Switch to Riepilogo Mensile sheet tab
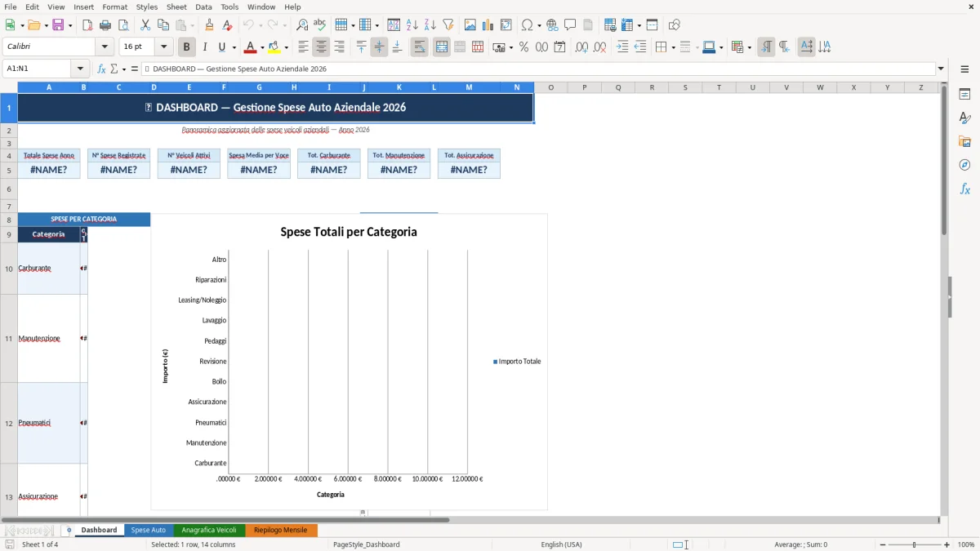 (x=281, y=530)
